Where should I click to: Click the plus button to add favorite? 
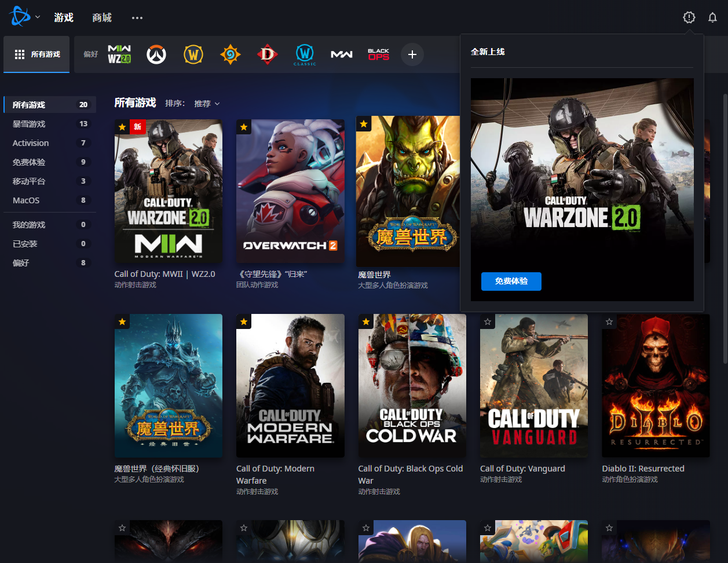[x=412, y=54]
